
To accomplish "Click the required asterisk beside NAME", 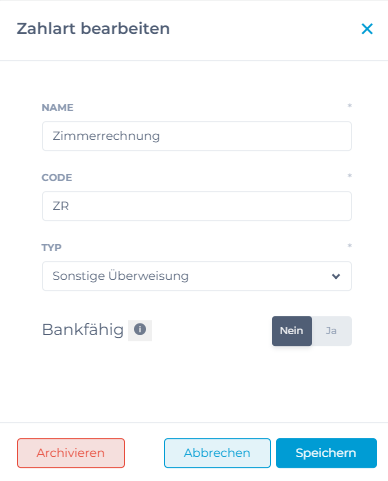I will coord(350,106).
